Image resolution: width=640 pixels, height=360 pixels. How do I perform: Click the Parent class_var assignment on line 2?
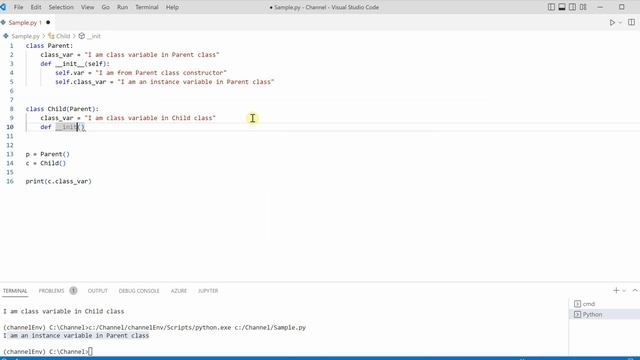(x=130, y=55)
